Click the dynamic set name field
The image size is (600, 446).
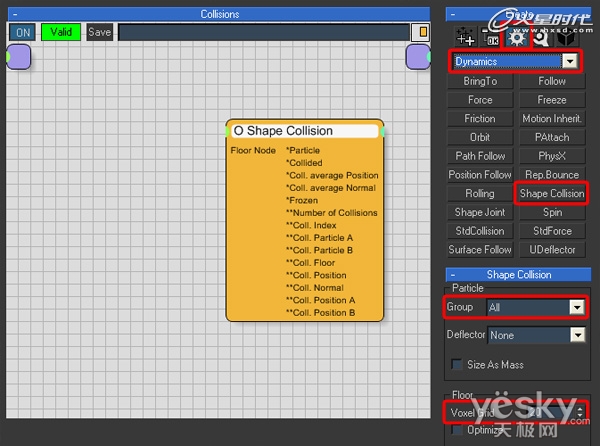point(264,32)
